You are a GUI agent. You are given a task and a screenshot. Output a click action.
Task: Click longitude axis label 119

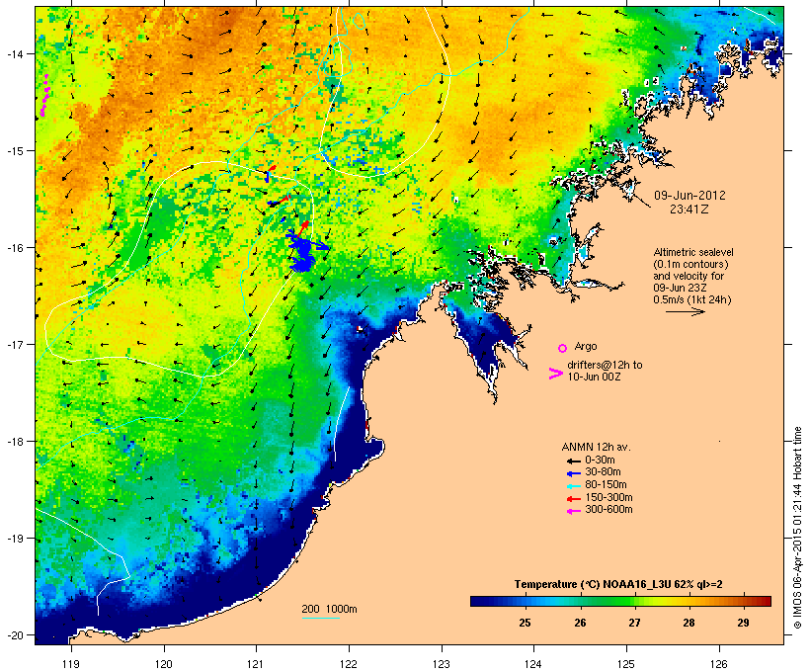click(71, 664)
